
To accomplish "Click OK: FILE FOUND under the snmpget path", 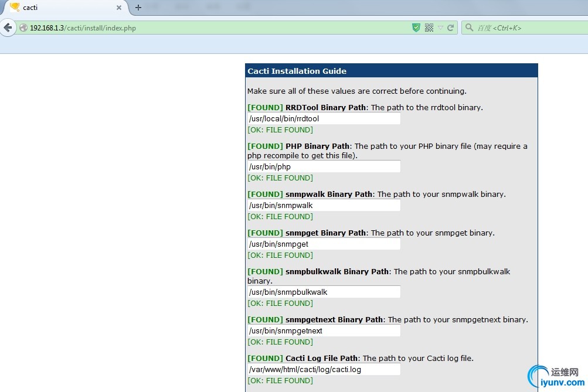I will (280, 255).
